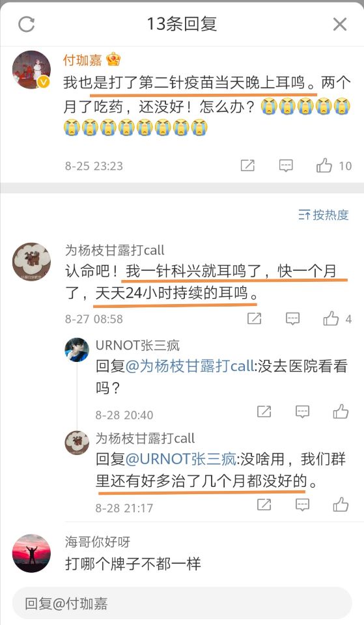
Task: Tap 海哥你好呀's avatar picture
Action: pyautogui.click(x=31, y=553)
